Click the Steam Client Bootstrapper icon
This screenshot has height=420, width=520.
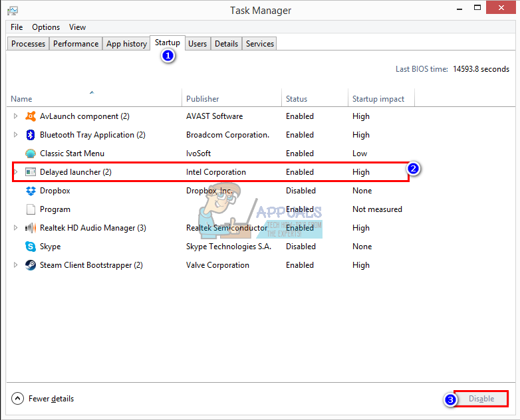pos(31,265)
